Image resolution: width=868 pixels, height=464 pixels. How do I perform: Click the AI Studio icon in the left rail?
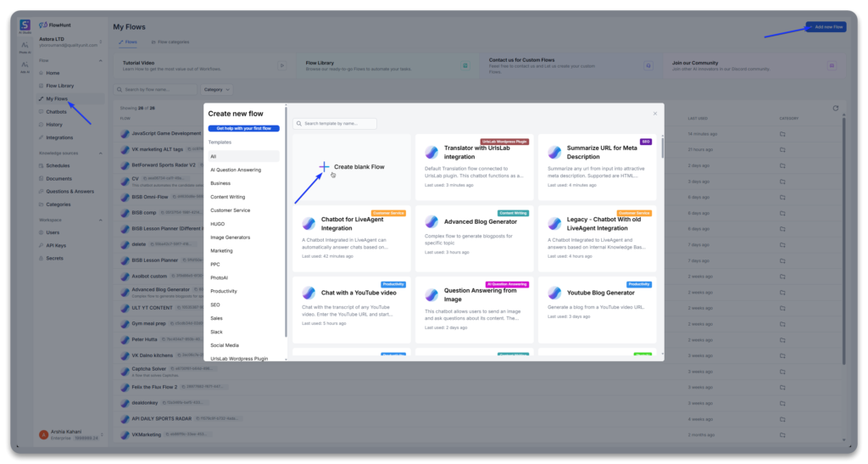click(x=25, y=25)
